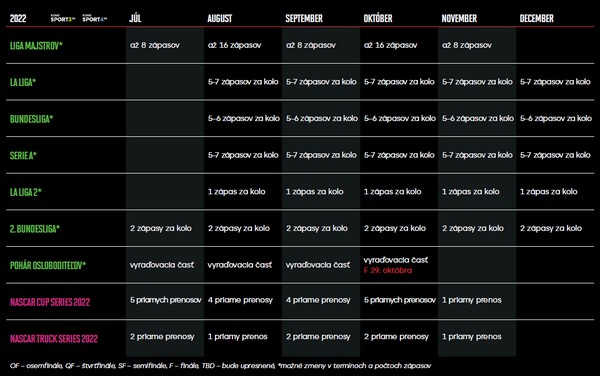Select the La Liga 2 row label
This screenshot has width=600, height=376.
tap(26, 192)
